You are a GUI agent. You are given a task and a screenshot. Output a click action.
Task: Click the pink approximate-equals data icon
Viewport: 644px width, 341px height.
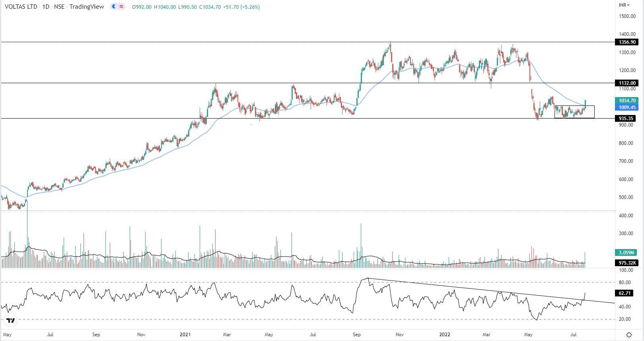121,7
